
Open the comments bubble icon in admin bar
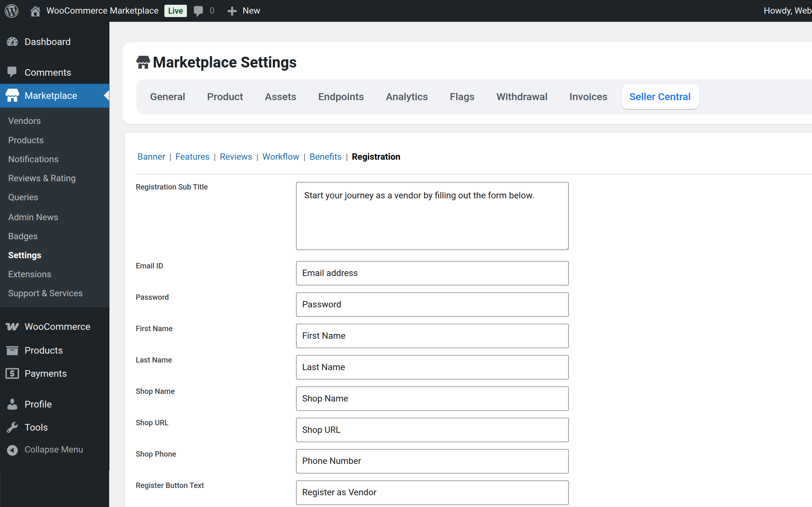pos(198,11)
